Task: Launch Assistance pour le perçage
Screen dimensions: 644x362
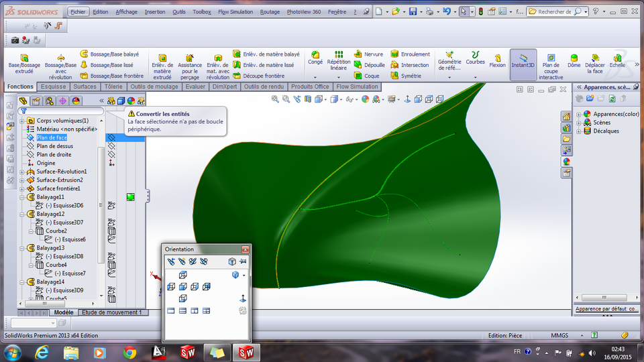Action: 189,66
